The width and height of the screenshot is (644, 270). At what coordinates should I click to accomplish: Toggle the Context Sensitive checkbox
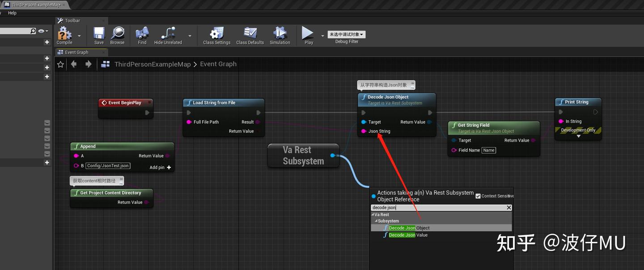(x=478, y=196)
